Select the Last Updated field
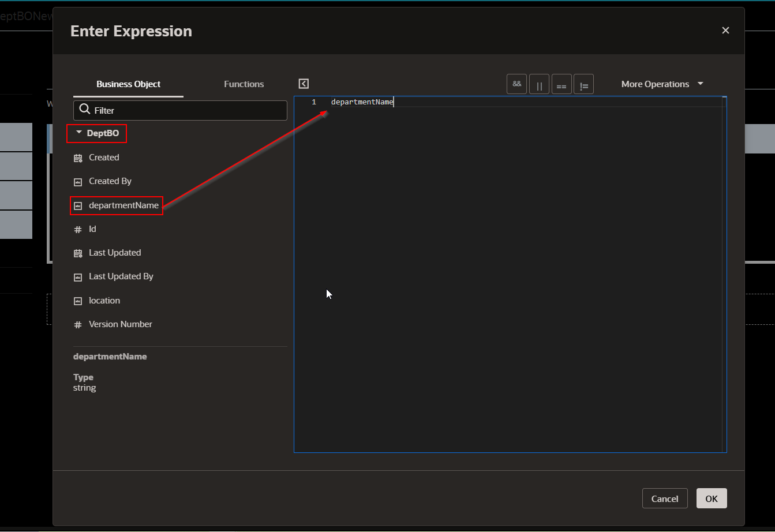The height and width of the screenshot is (532, 775). [x=115, y=253]
